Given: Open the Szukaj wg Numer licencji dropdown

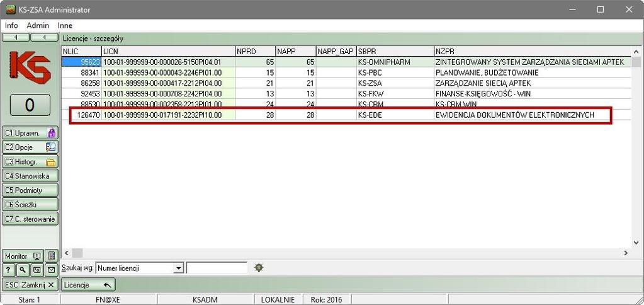Looking at the screenshot, I should (139, 268).
